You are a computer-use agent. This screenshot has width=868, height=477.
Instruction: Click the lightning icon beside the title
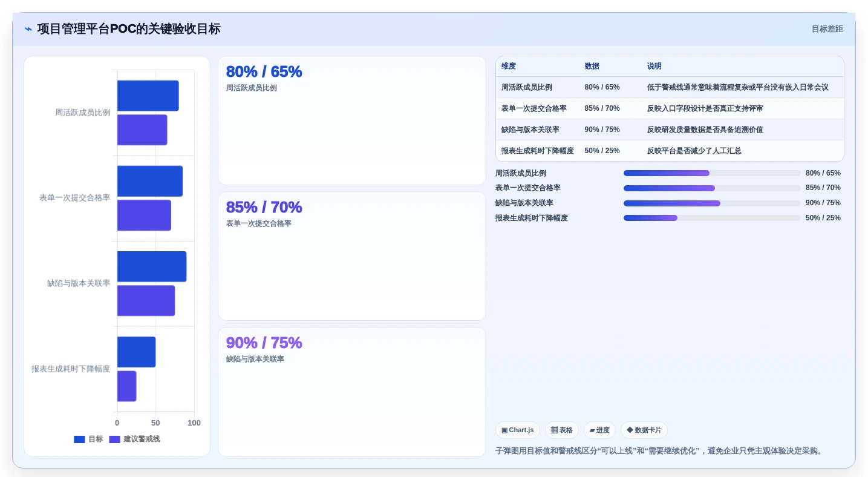28,29
